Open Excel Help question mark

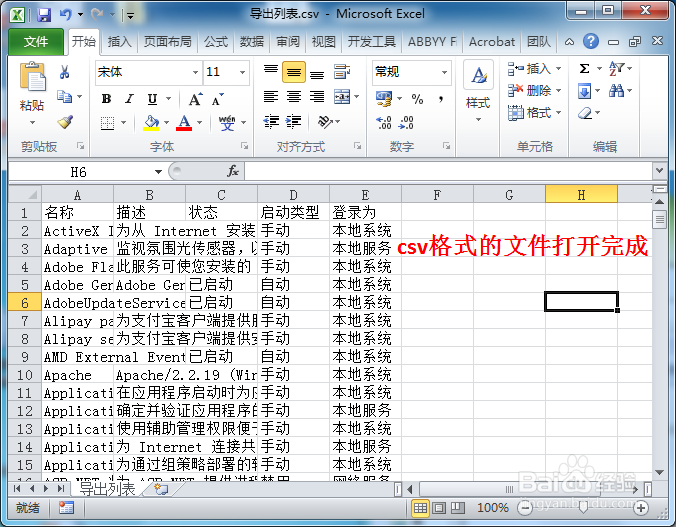591,41
